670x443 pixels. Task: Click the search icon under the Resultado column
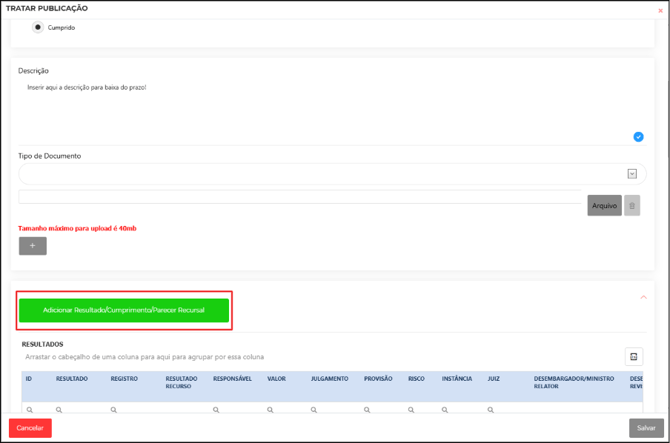(x=60, y=410)
